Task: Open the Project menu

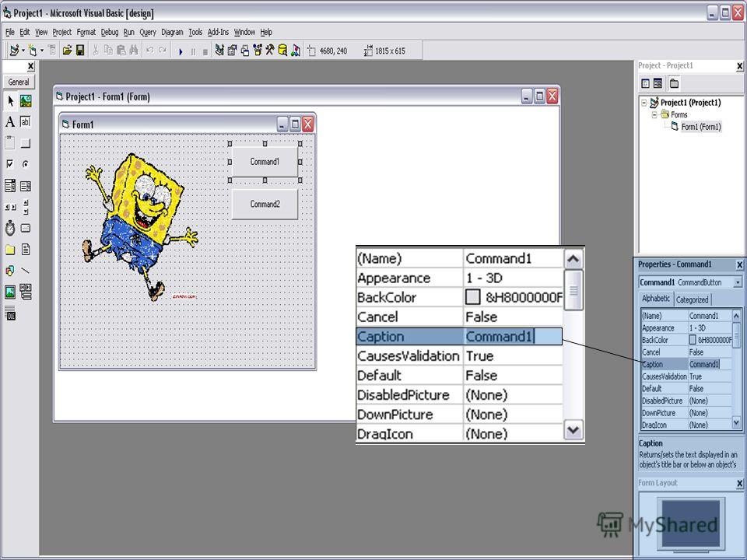Action: (62, 33)
